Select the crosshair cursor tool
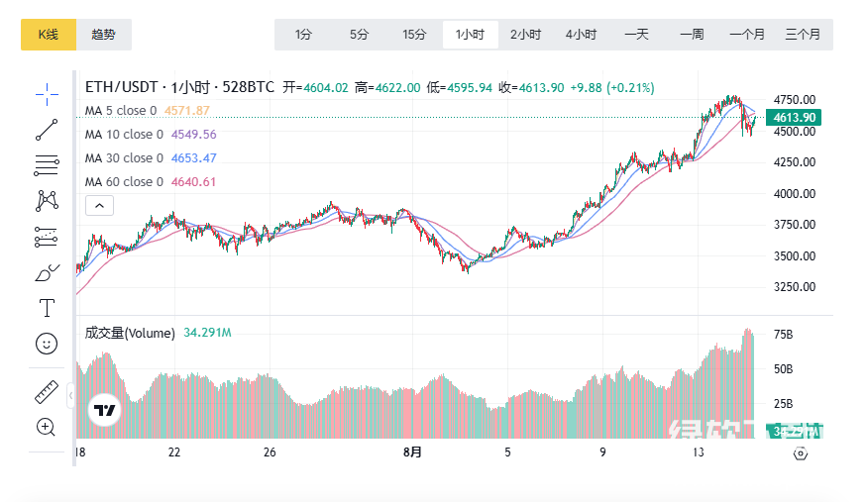 tap(47, 94)
